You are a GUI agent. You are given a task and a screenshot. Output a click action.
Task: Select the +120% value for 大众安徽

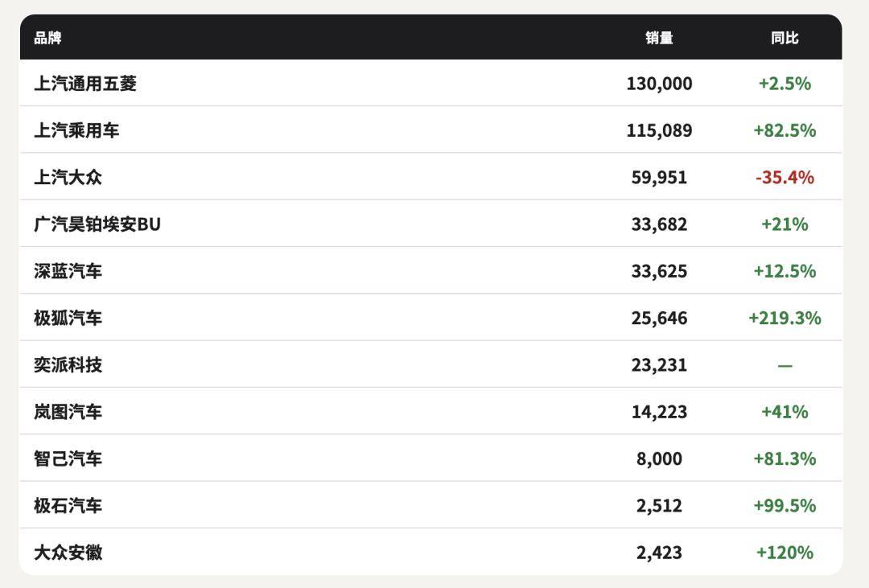[785, 553]
